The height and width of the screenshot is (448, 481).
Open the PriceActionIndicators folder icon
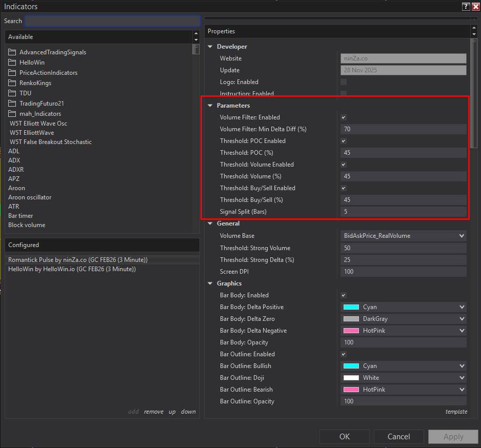pyautogui.click(x=12, y=73)
